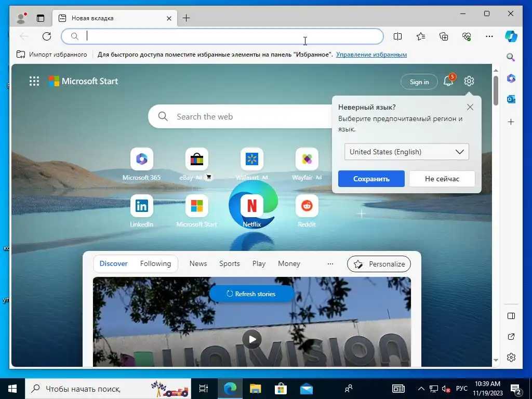Viewport: 532px width, 399px height.
Task: Open the Управление избранным link
Action: tap(371, 55)
